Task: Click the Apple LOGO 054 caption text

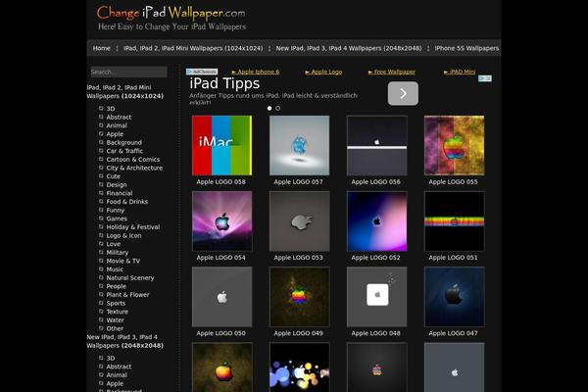Action: 221,258
